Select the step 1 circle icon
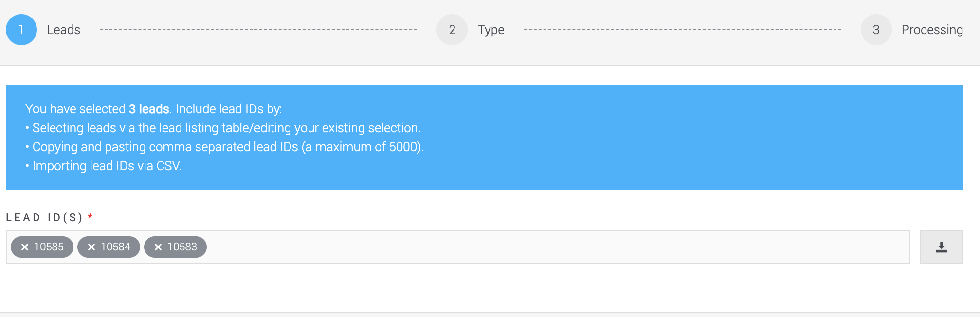 click(x=21, y=30)
